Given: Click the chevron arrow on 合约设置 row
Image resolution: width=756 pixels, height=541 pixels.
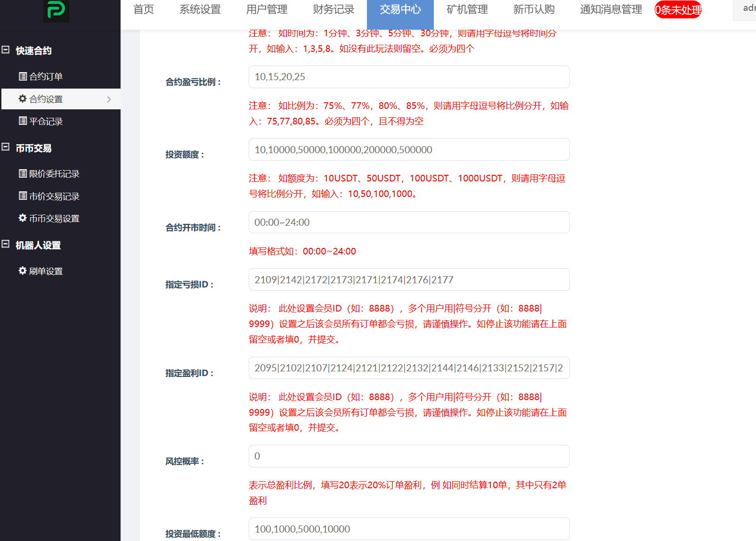Looking at the screenshot, I should (x=109, y=99).
